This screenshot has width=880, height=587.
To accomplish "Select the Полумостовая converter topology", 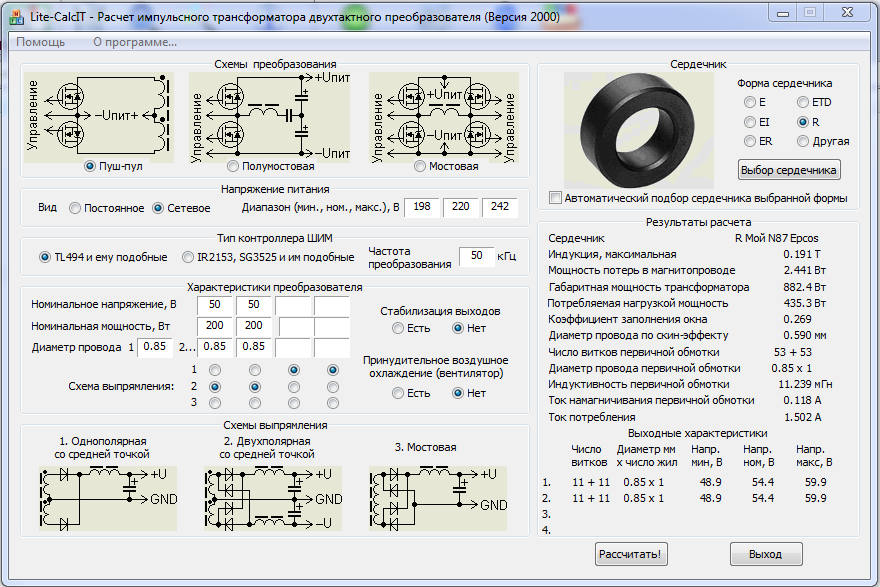I will tap(234, 166).
